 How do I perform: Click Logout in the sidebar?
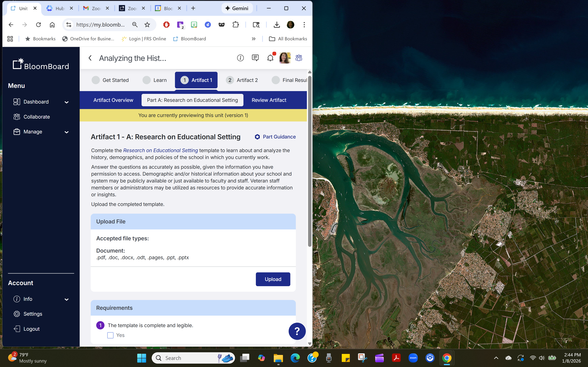point(27,329)
